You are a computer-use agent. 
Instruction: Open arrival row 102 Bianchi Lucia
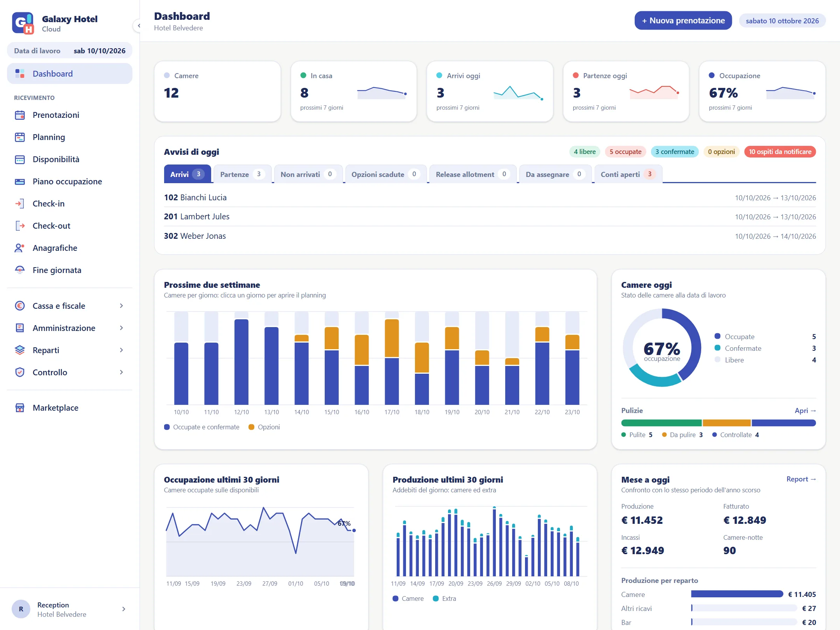coord(490,198)
